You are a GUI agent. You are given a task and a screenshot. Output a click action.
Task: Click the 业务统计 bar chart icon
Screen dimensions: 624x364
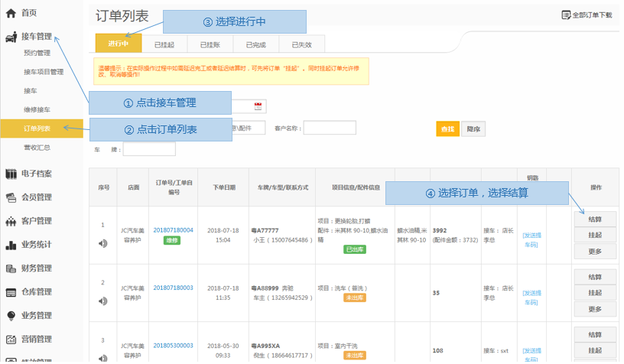(11, 245)
